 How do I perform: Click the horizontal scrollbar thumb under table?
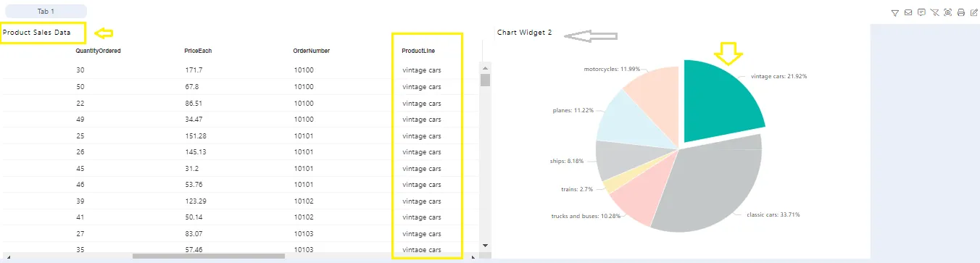click(x=209, y=256)
